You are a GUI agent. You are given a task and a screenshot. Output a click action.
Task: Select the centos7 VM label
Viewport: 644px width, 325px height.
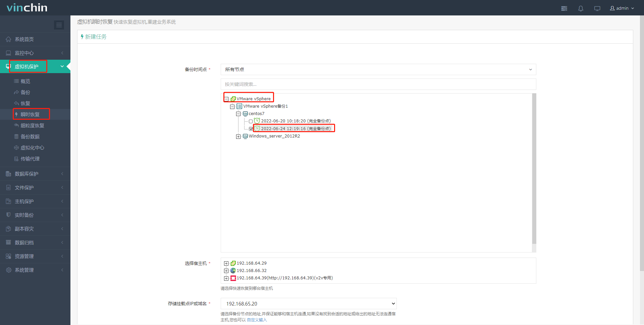coord(257,114)
